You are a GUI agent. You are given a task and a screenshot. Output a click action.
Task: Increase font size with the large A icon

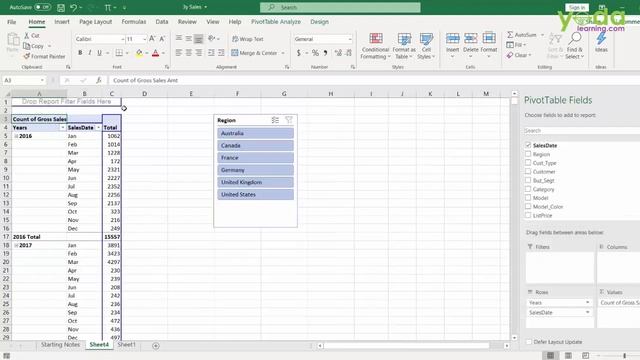click(x=152, y=39)
